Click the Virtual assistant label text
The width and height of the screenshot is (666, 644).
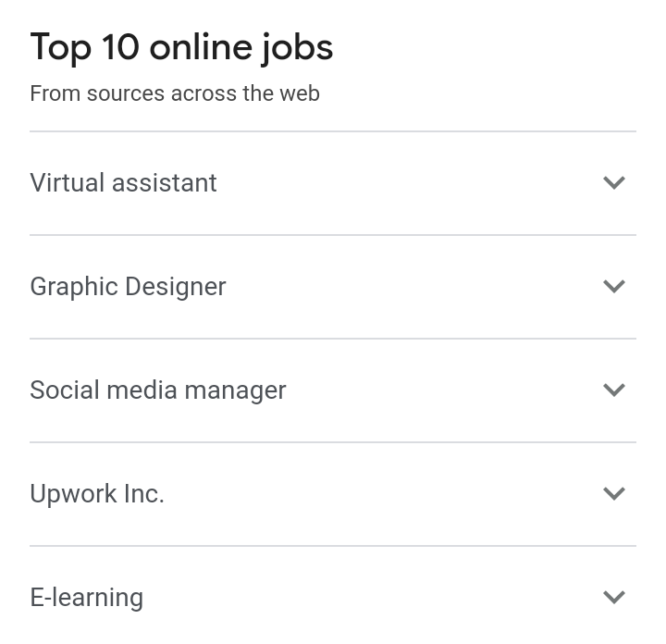tap(123, 182)
